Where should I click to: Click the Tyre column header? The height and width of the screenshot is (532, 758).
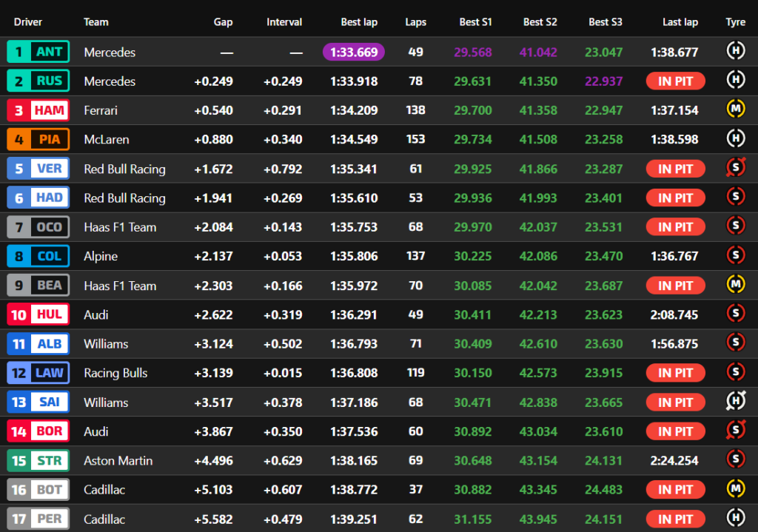[735, 22]
